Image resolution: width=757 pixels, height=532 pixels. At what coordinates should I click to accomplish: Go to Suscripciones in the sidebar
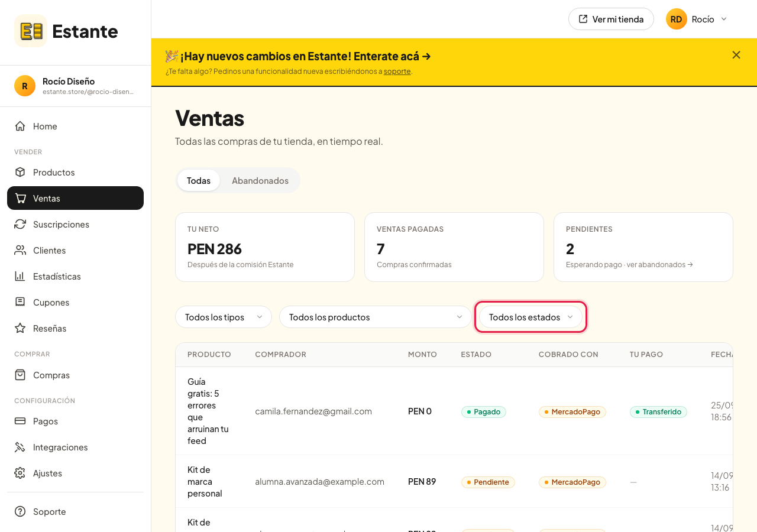75,224
